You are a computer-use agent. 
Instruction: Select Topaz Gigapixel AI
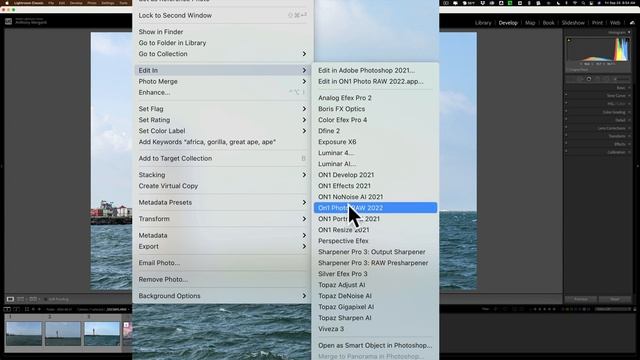(x=346, y=307)
